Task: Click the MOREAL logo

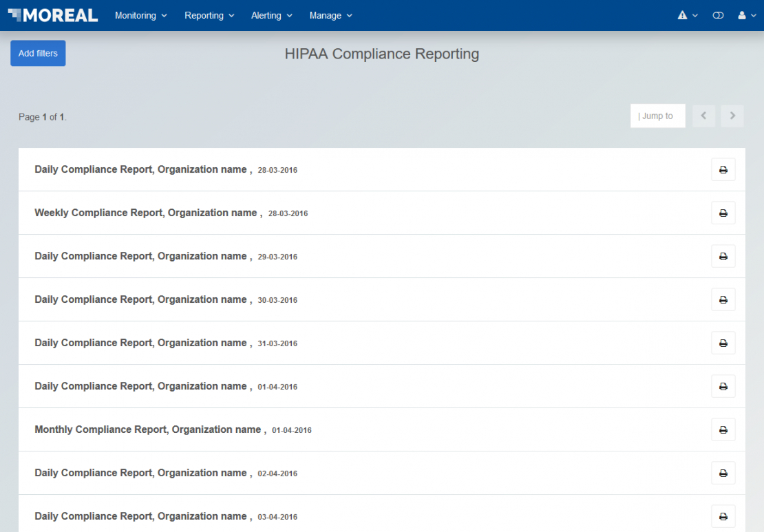Action: click(53, 15)
